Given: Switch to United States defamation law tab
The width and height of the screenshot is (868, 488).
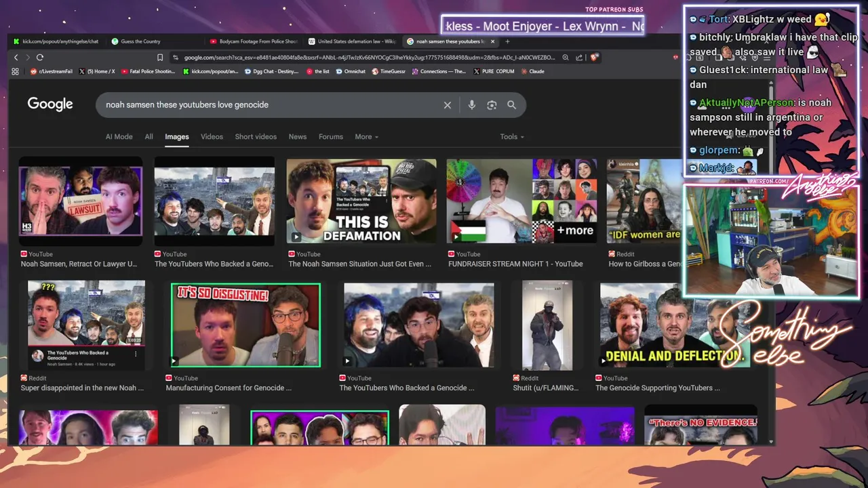Looking at the screenshot, I should click(x=353, y=41).
